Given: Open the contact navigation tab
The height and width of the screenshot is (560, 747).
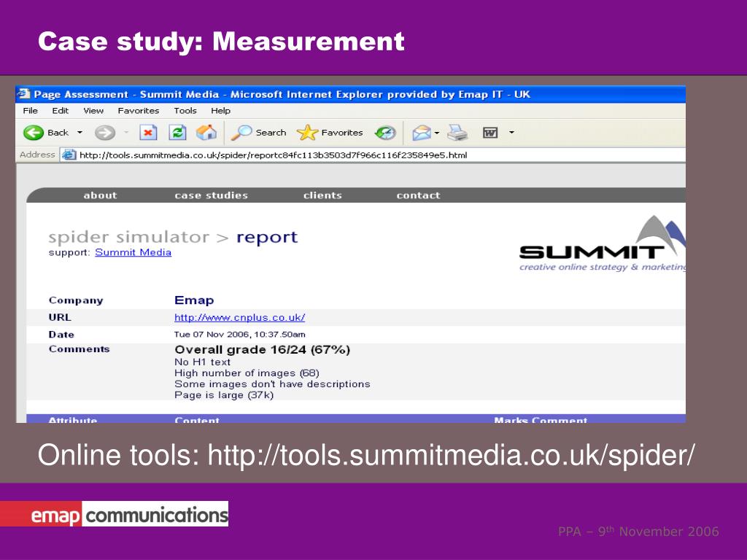Looking at the screenshot, I should pyautogui.click(x=418, y=195).
